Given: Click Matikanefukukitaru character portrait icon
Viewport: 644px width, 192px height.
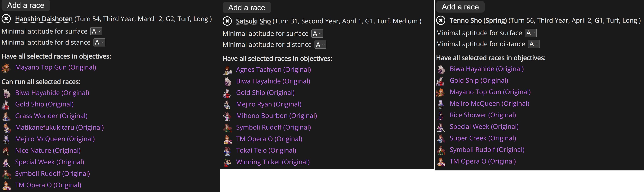Looking at the screenshot, I should click(x=6, y=128).
